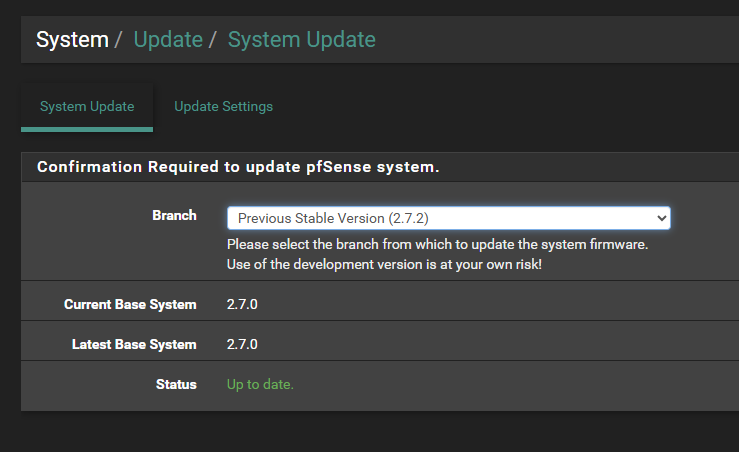
Task: Click the 'Previous Stable Version (2.7.2)' selected text
Action: (x=333, y=218)
